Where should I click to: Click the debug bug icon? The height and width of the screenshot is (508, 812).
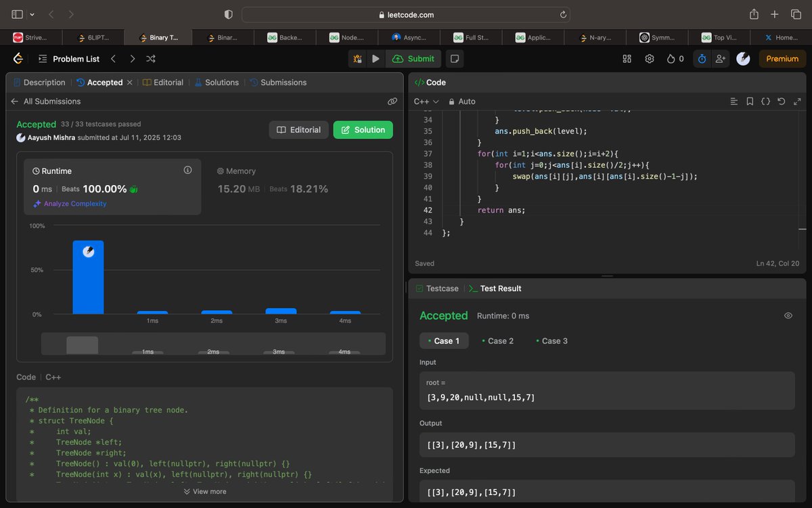357,59
